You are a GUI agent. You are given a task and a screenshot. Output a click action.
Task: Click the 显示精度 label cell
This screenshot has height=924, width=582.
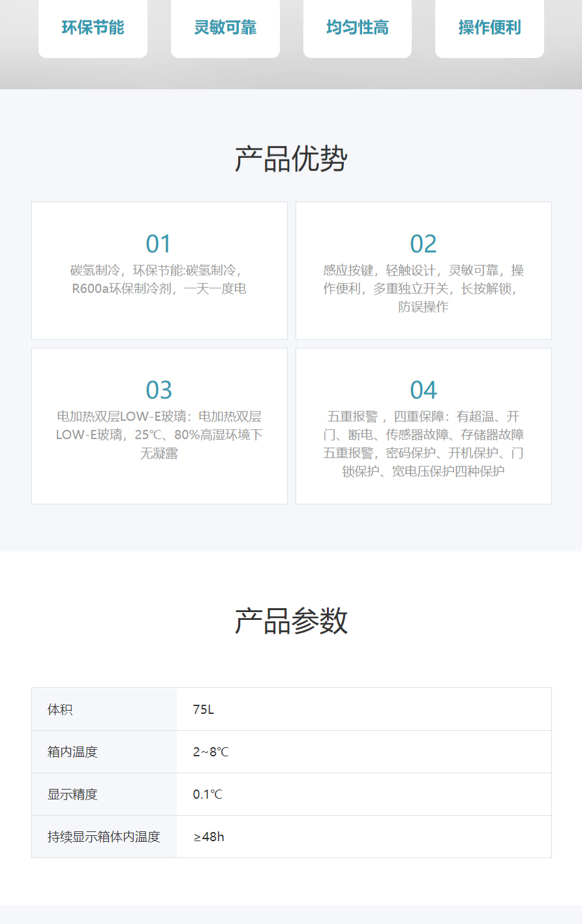(72, 794)
